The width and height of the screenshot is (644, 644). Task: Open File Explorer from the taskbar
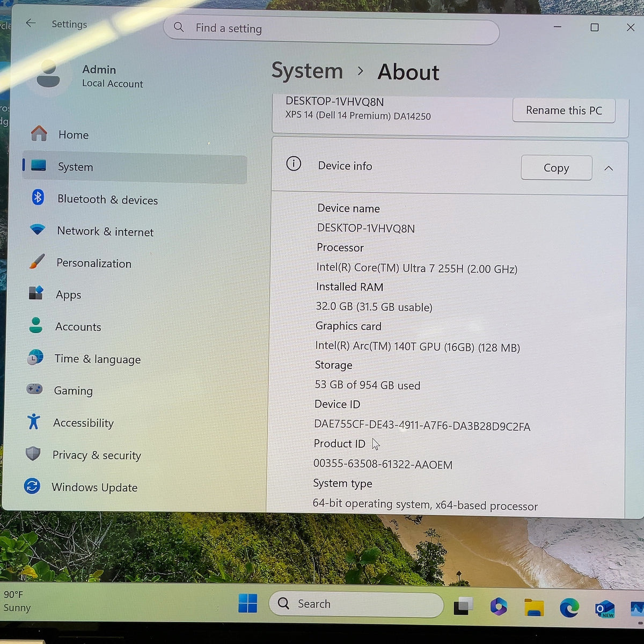pos(534,607)
